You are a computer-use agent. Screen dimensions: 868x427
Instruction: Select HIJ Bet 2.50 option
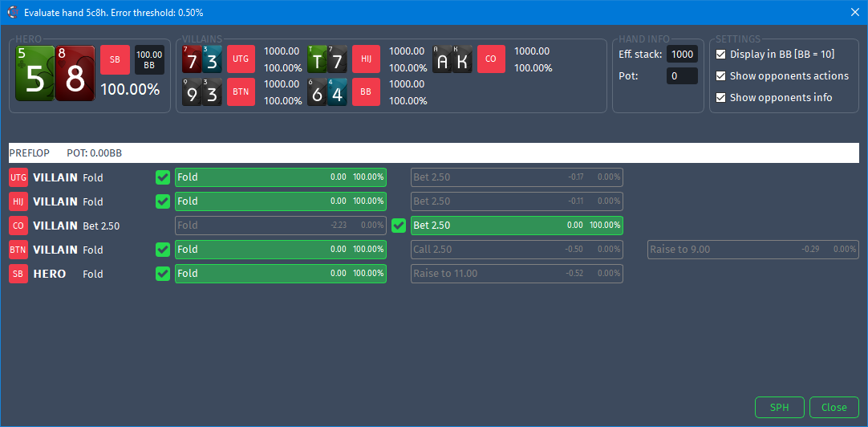[x=517, y=201]
